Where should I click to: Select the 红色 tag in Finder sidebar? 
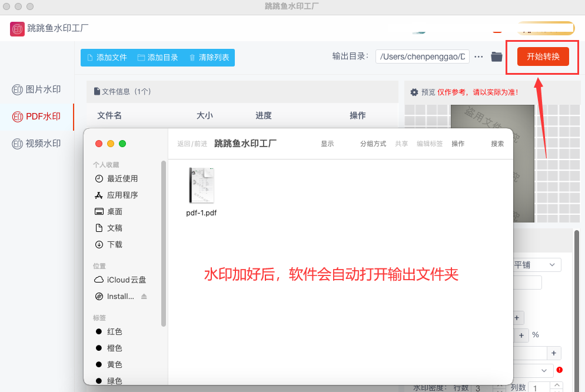[114, 331]
